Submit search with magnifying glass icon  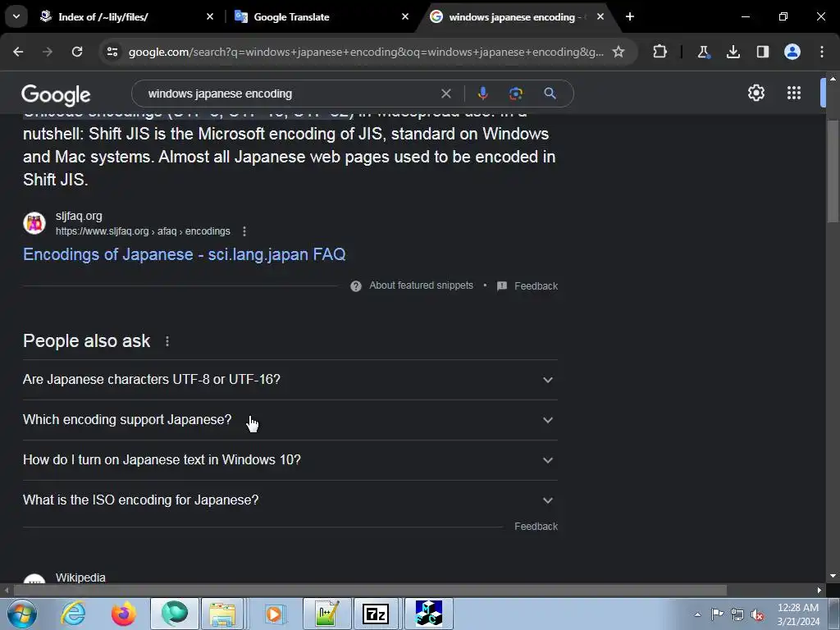[x=550, y=94]
